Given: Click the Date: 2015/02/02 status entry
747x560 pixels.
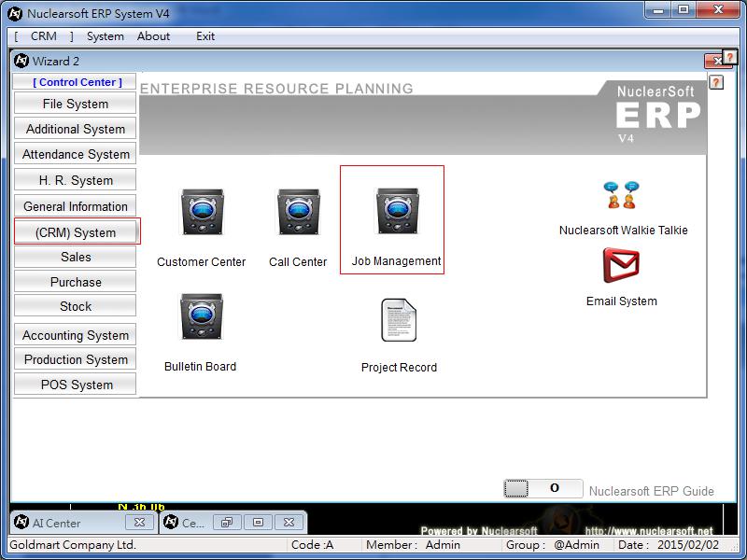Looking at the screenshot, I should click(669, 544).
